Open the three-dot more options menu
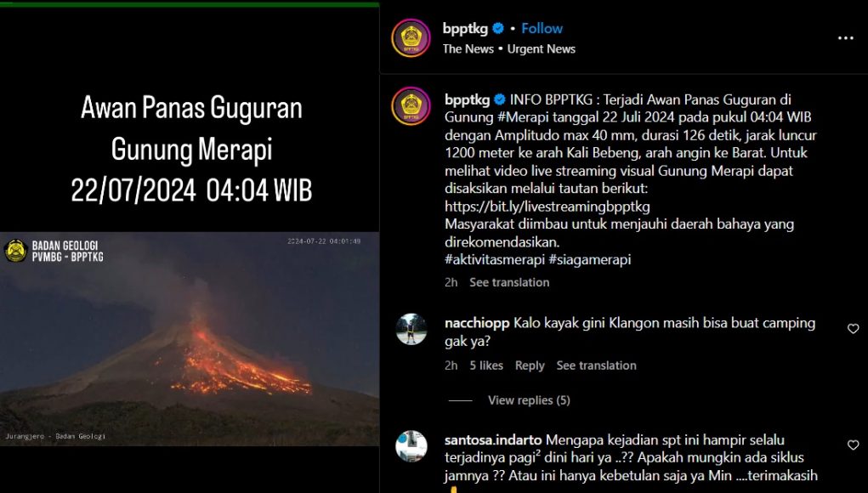This screenshot has width=868, height=493. (x=845, y=38)
